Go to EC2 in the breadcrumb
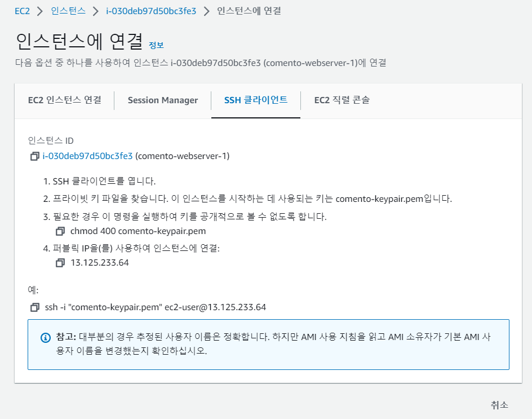This screenshot has height=419, width=532. [23, 11]
